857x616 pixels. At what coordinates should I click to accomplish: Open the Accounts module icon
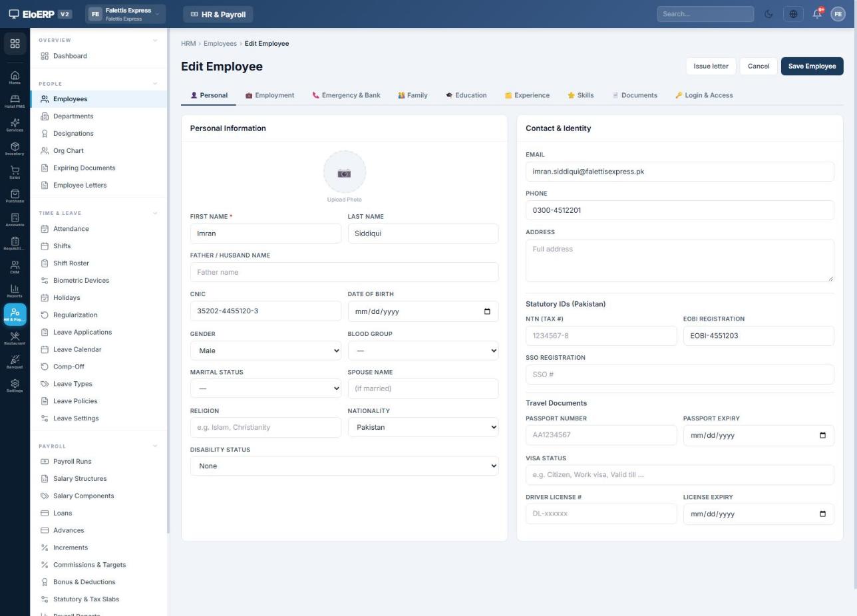click(x=15, y=220)
